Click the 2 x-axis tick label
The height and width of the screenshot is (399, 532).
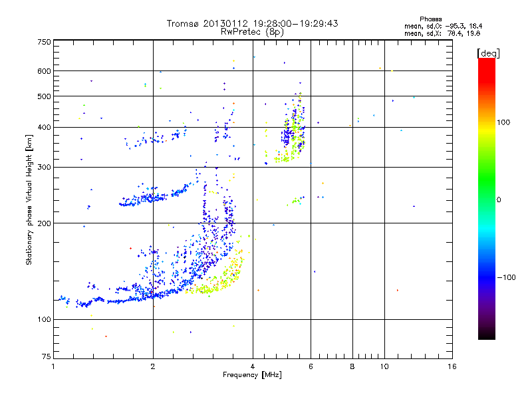pos(153,366)
